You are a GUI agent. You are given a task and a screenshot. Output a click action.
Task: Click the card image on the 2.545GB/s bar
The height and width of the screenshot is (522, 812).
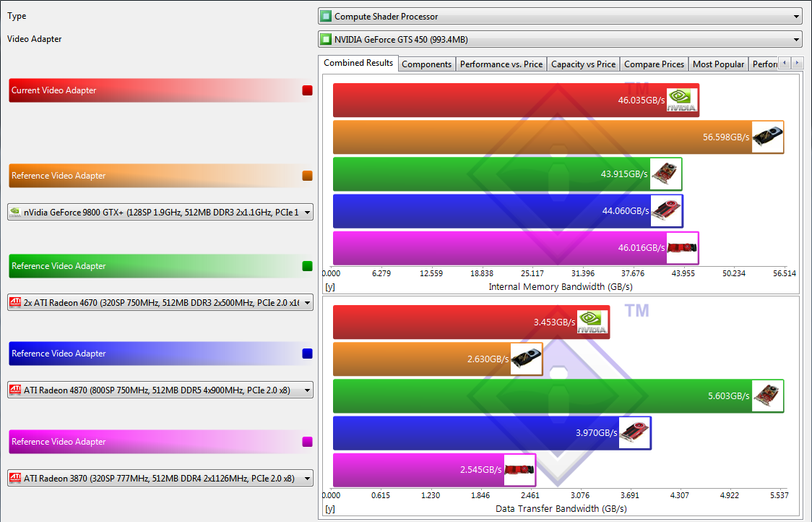519,469
